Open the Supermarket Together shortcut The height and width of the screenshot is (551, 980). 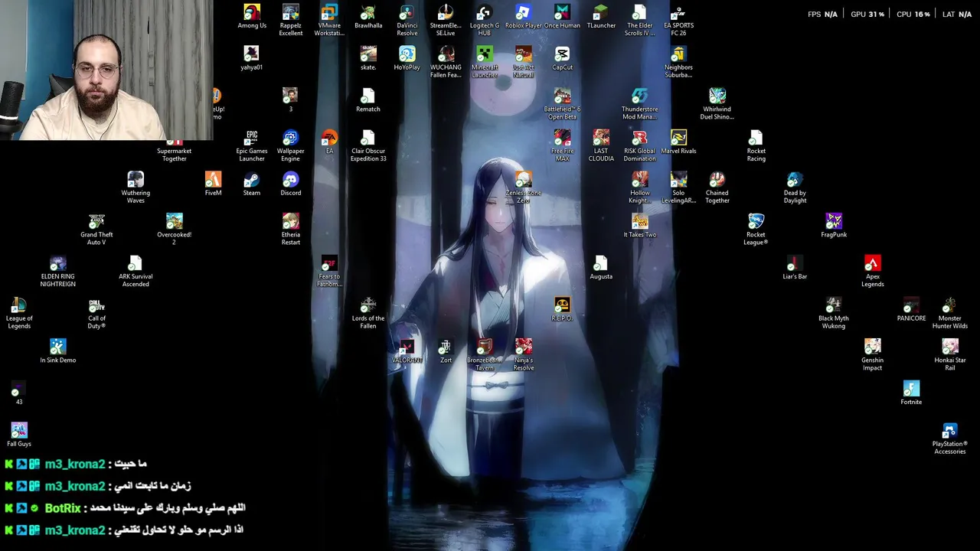pos(174,151)
